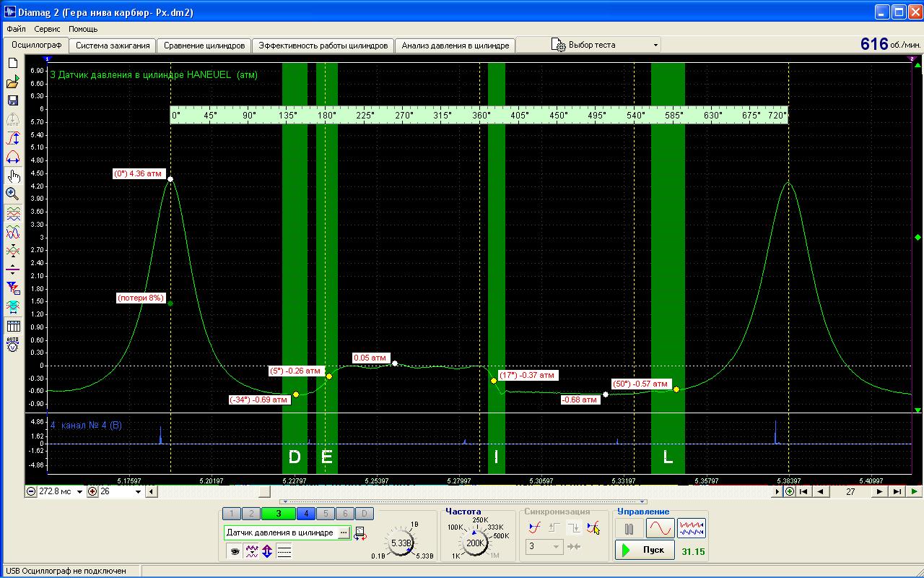The width and height of the screenshot is (924, 578).
Task: Click the AUTO voltmeter icon
Action: (12, 345)
